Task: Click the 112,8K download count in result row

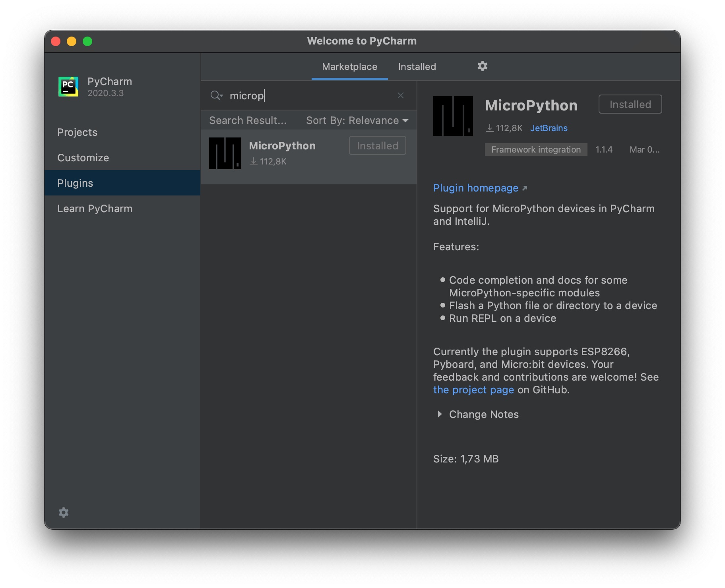Action: coord(268,162)
